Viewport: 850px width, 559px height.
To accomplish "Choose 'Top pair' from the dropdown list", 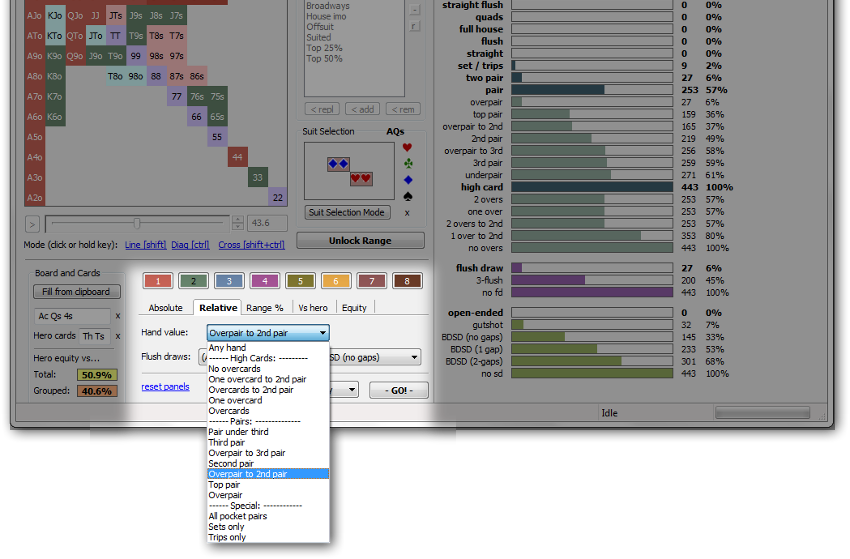I will (x=224, y=484).
